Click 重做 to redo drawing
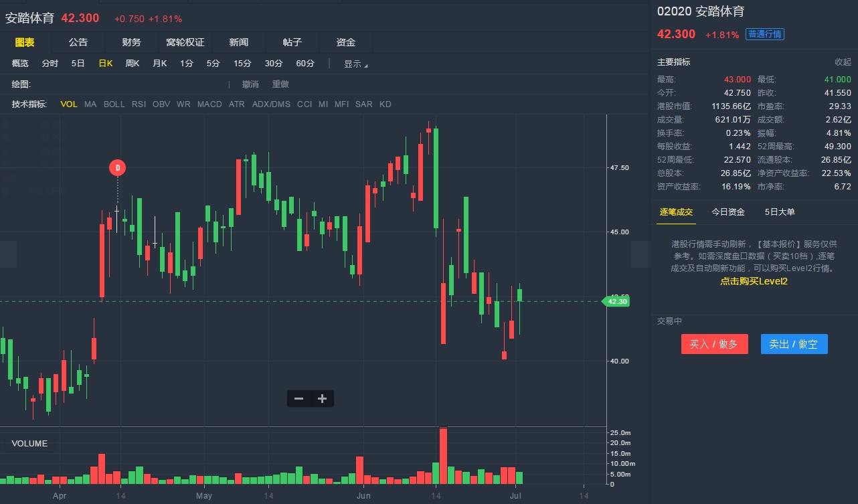858x504 pixels. coord(280,84)
